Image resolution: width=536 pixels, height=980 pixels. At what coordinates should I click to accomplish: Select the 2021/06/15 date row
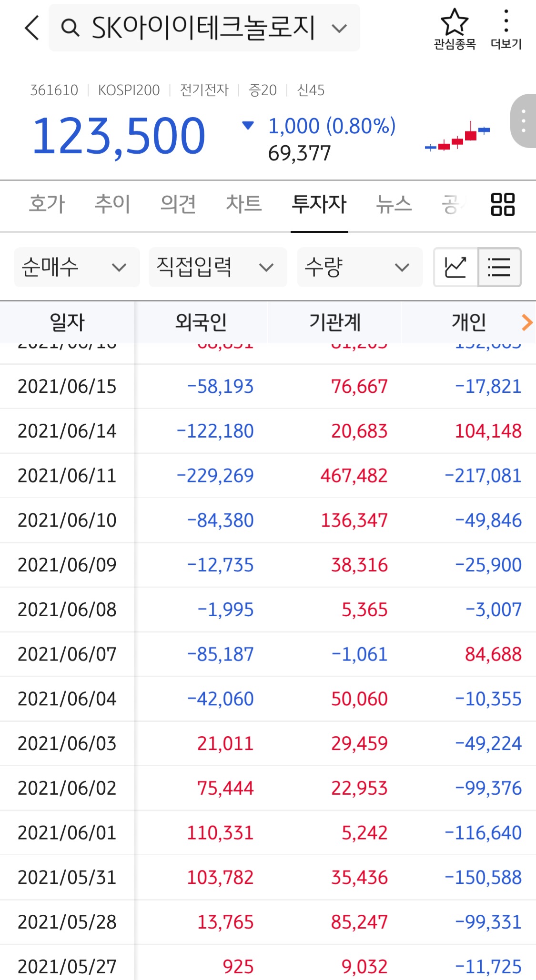(268, 386)
